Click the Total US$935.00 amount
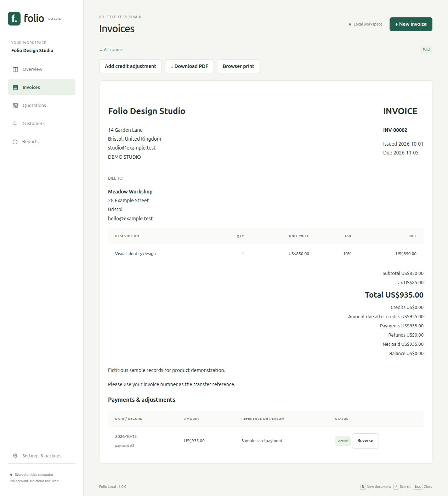448x496 pixels. pyautogui.click(x=394, y=295)
